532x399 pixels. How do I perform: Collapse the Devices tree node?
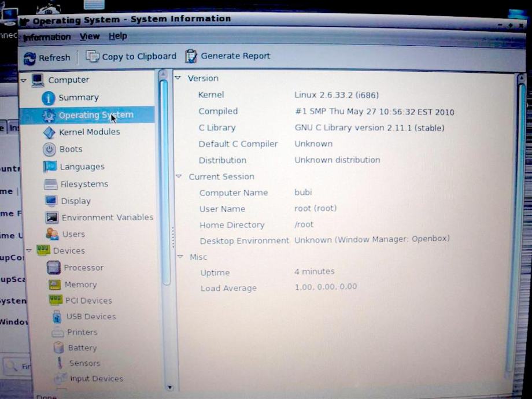(29, 251)
